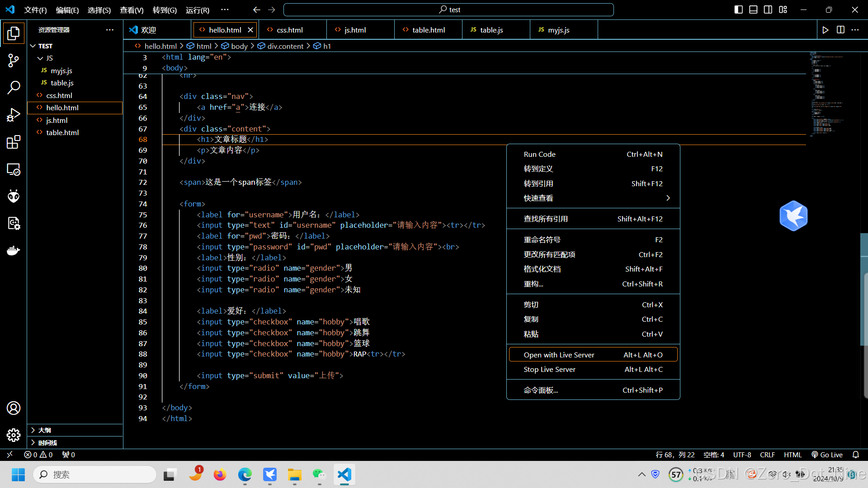Open the Search sidebar panel

pos(14,87)
